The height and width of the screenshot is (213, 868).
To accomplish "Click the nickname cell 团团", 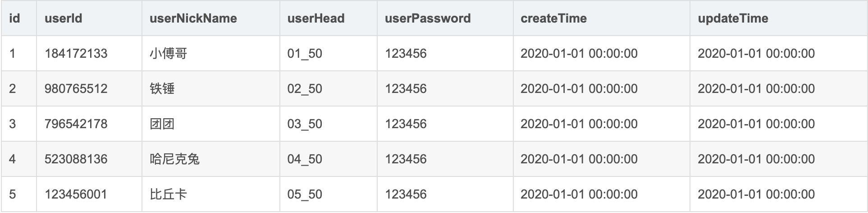I will coord(162,124).
